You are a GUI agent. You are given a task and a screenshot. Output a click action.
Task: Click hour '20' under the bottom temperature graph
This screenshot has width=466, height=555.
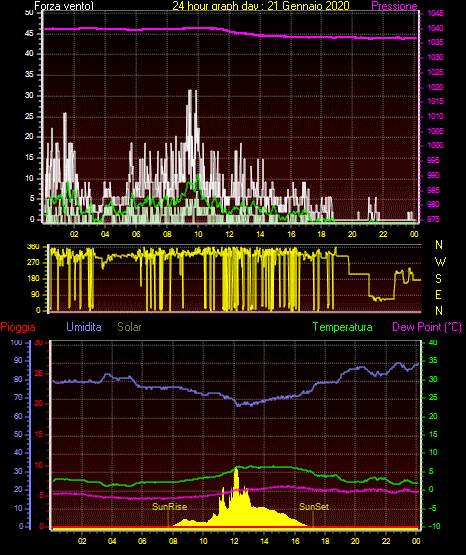click(355, 541)
